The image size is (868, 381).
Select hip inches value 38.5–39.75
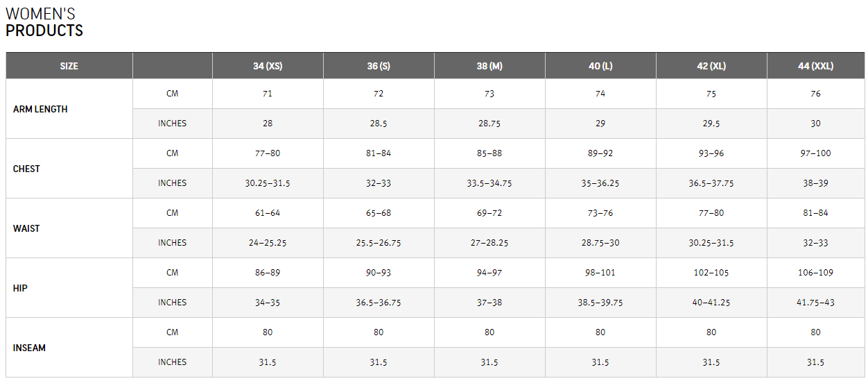click(600, 303)
